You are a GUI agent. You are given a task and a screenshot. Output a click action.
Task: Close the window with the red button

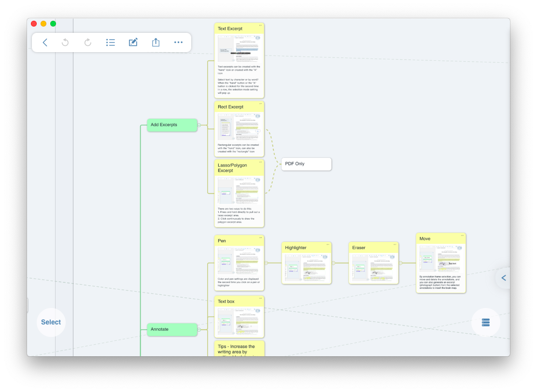coord(34,24)
